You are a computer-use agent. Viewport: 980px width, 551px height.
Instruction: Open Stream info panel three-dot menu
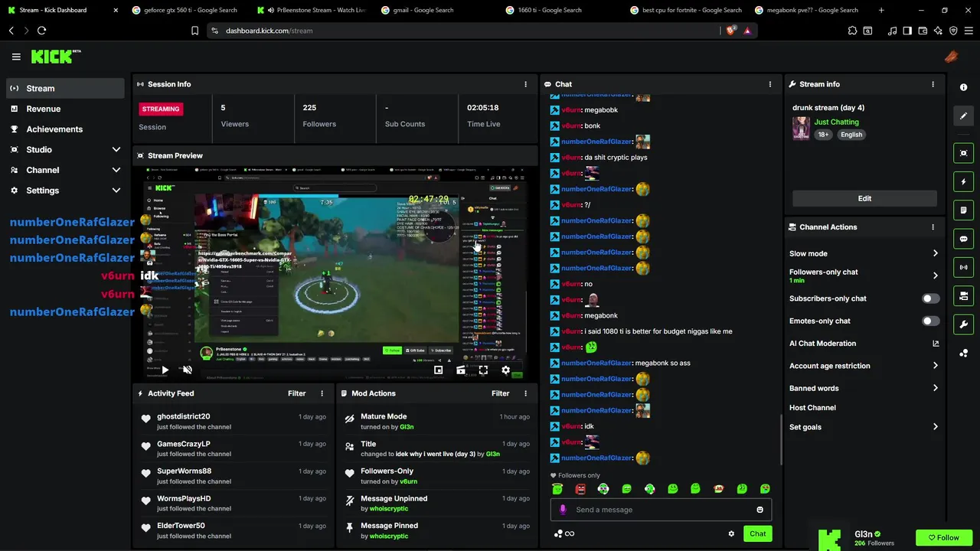point(933,84)
